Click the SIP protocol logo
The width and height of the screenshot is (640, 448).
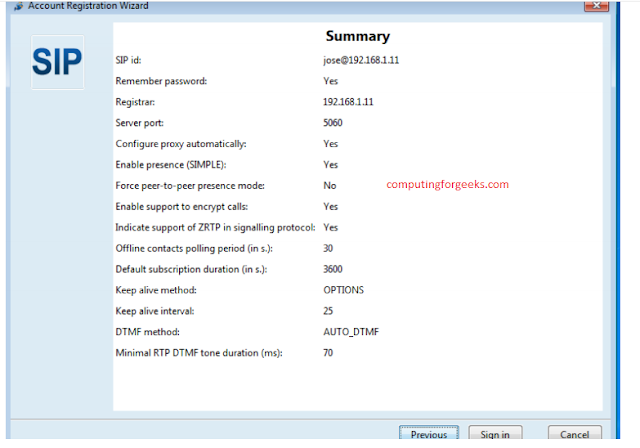58,62
